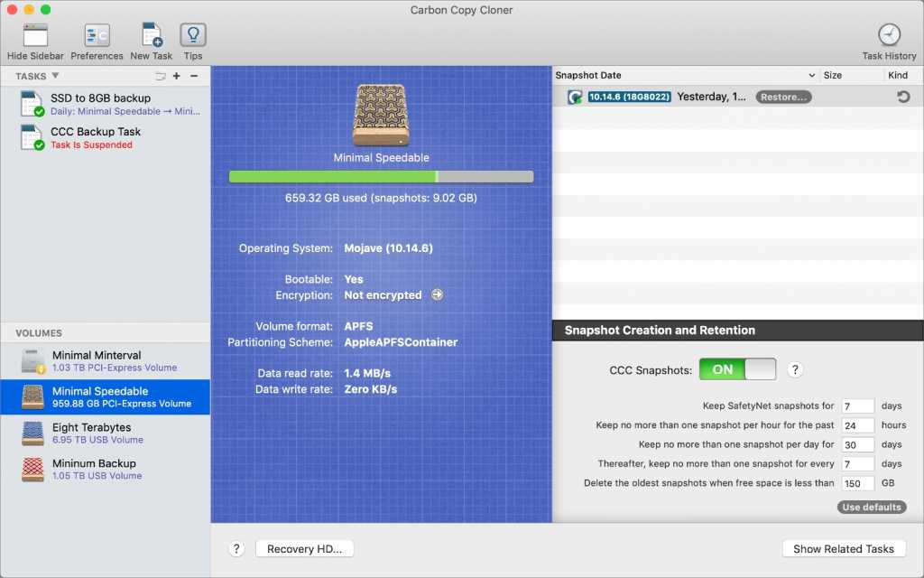Add a task with the plus icon

click(176, 76)
